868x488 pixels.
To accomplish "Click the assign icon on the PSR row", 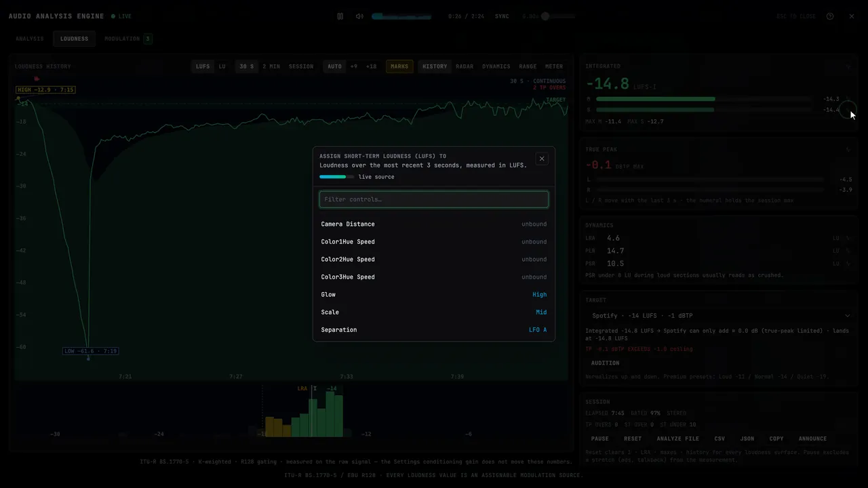I will [848, 264].
